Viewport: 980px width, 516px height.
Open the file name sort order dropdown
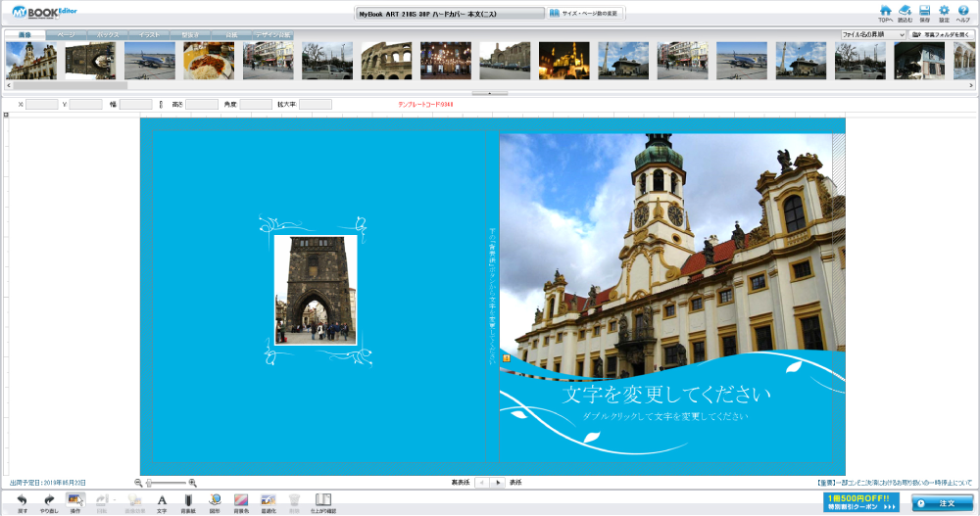click(874, 34)
